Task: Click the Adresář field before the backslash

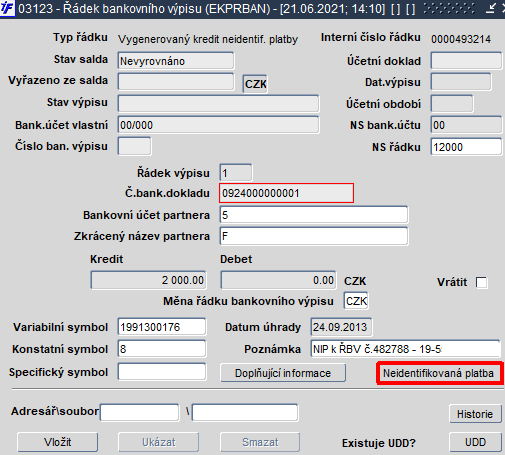Action: coord(140,413)
